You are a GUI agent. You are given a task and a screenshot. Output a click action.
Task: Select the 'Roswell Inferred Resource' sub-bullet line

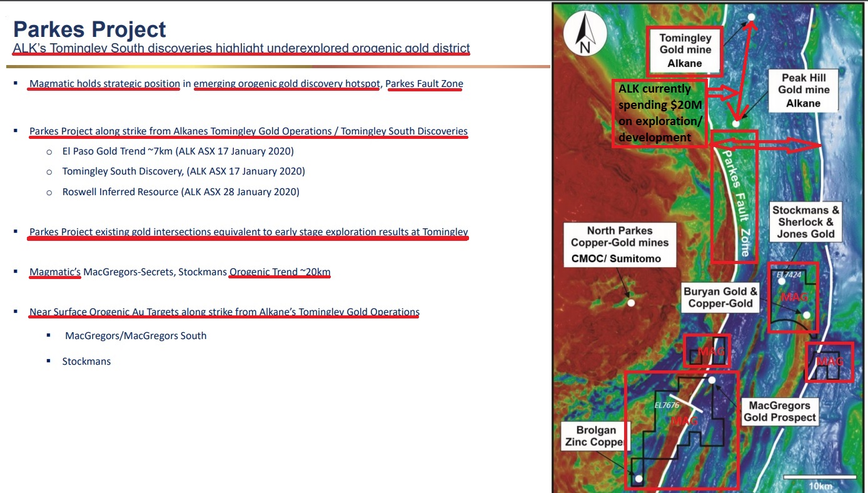[181, 192]
